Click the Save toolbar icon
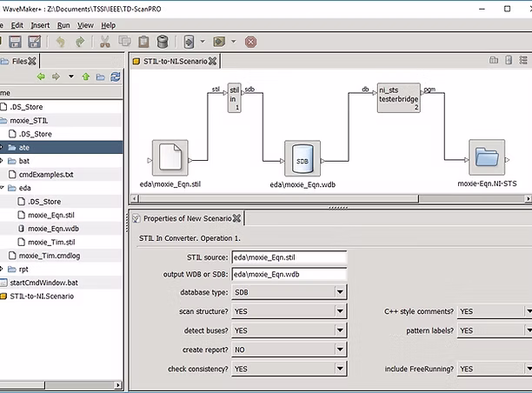Viewport: 532px width, 393px height. (13, 42)
